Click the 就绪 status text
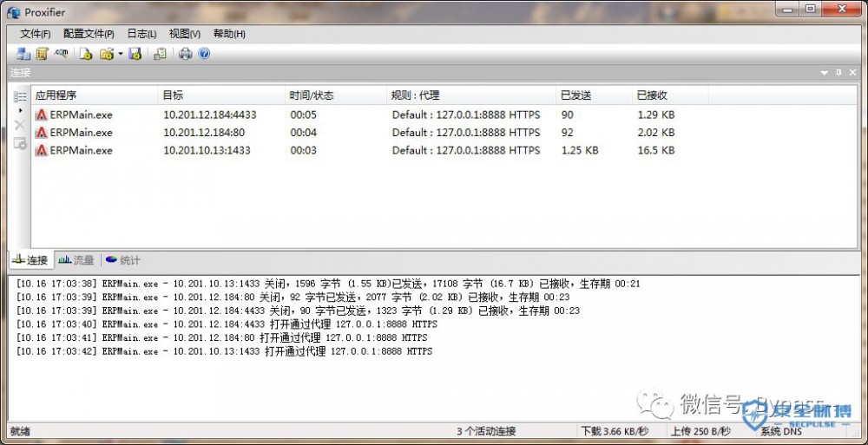Viewport: 868px width, 445px height. click(20, 431)
